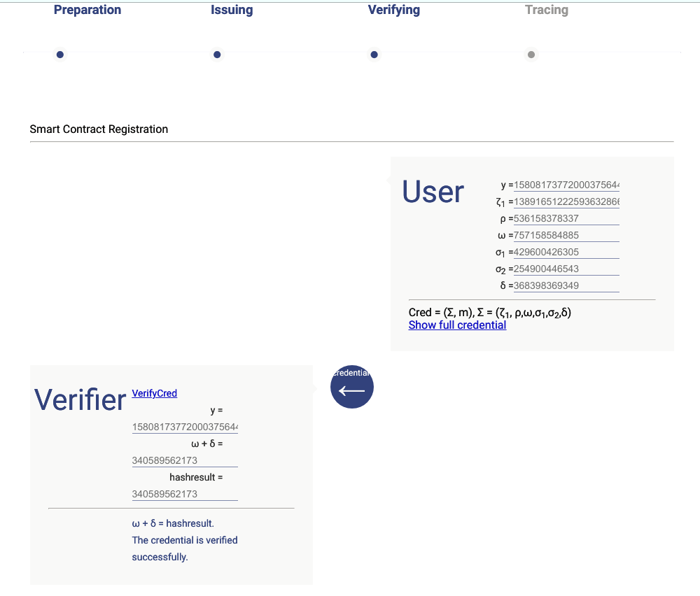Click the ρ value field

tap(567, 218)
